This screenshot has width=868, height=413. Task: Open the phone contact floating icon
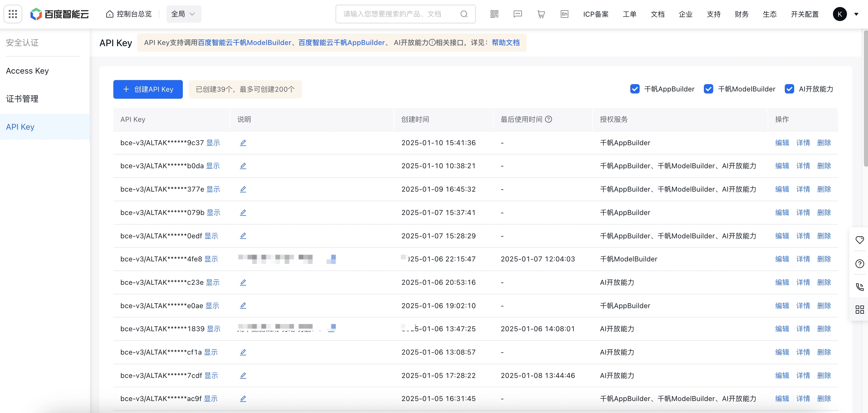coord(860,287)
